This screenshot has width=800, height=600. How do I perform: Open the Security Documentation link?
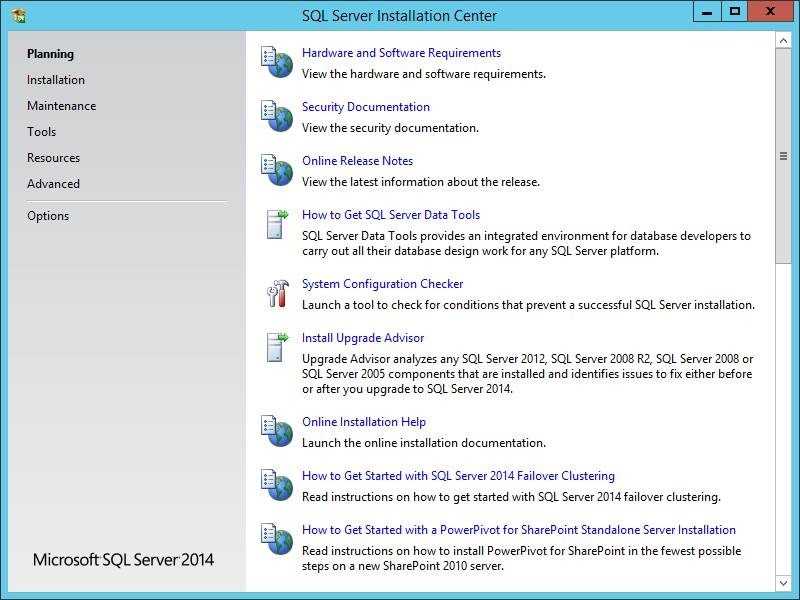pyautogui.click(x=366, y=107)
